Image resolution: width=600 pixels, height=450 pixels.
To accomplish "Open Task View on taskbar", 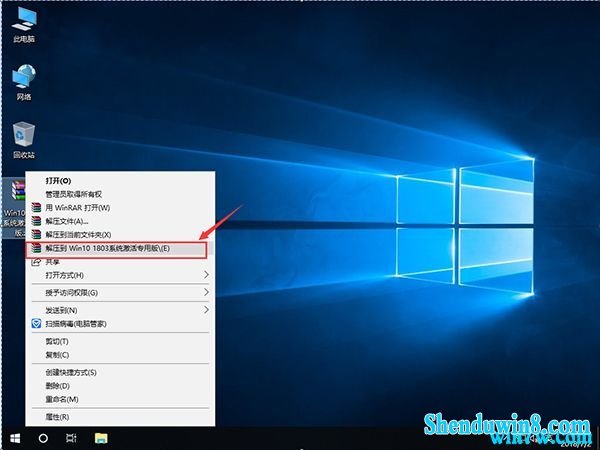I will tap(71, 438).
